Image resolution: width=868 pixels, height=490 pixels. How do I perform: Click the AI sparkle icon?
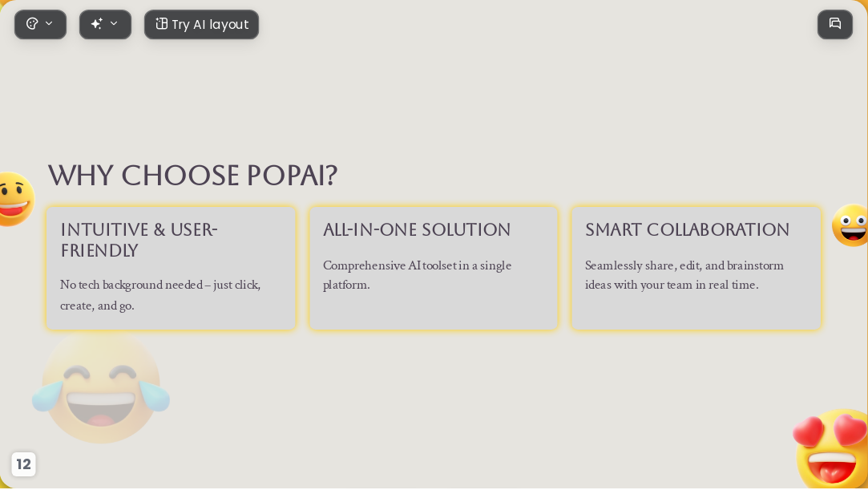(x=97, y=24)
